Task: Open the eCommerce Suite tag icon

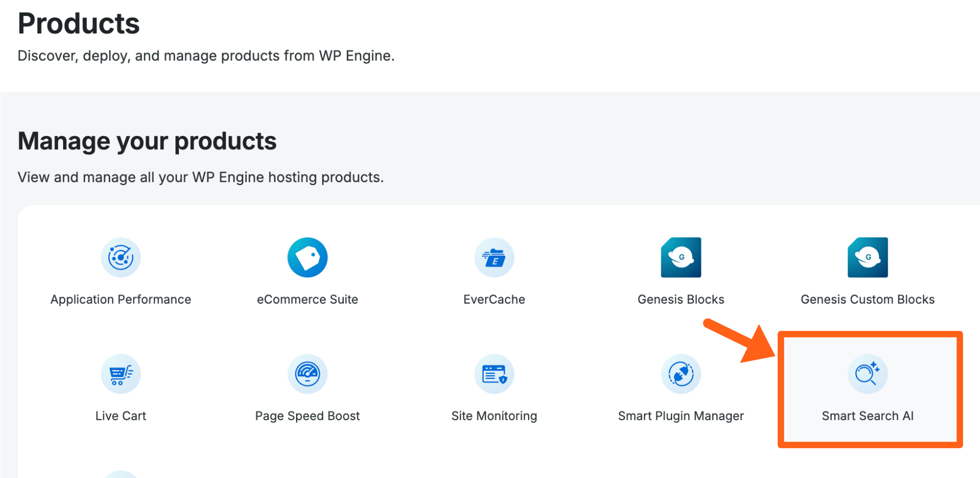Action: (307, 257)
